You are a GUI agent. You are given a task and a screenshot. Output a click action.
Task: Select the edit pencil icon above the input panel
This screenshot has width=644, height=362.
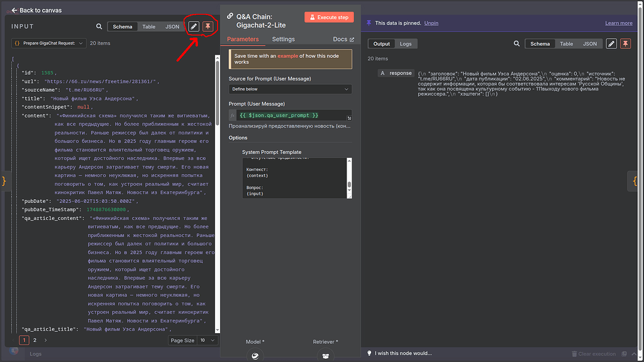(x=193, y=26)
